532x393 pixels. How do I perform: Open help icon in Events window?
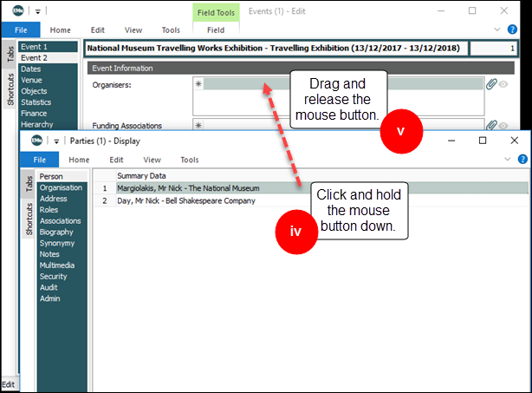point(522,30)
